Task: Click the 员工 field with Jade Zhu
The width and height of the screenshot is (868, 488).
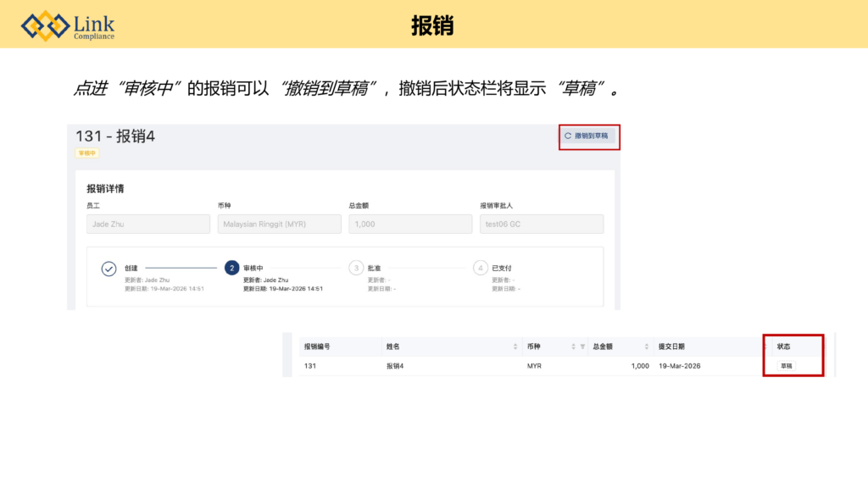Action: 147,224
